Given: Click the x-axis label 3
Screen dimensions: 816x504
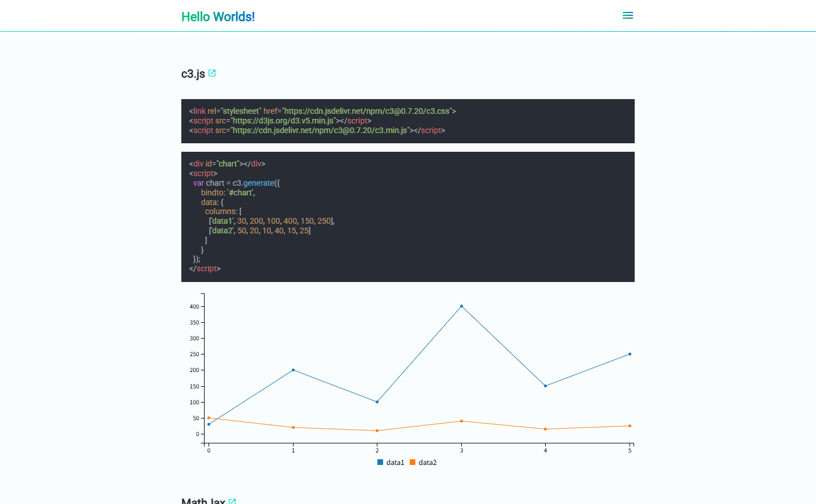Looking at the screenshot, I should click(461, 451).
